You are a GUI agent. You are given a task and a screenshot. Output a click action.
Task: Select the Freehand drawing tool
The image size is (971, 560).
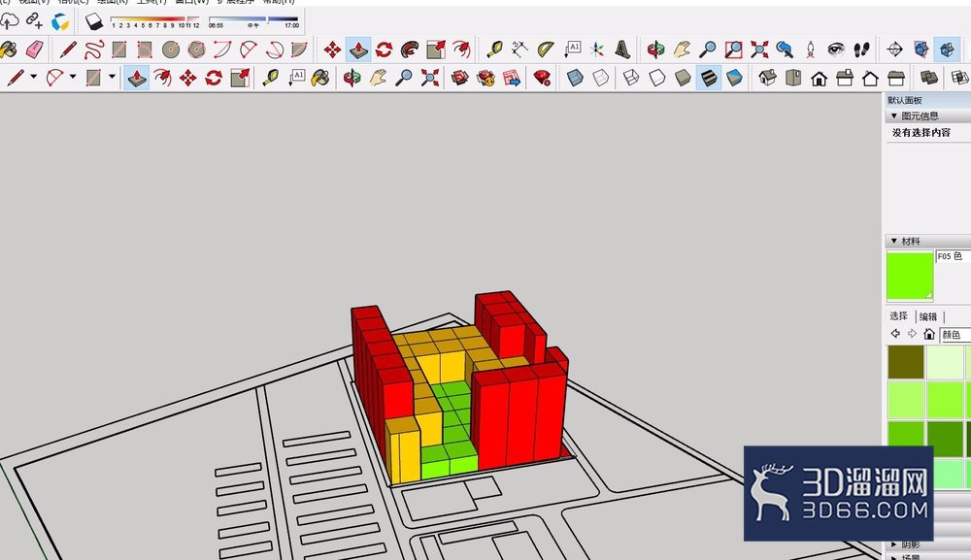93,49
